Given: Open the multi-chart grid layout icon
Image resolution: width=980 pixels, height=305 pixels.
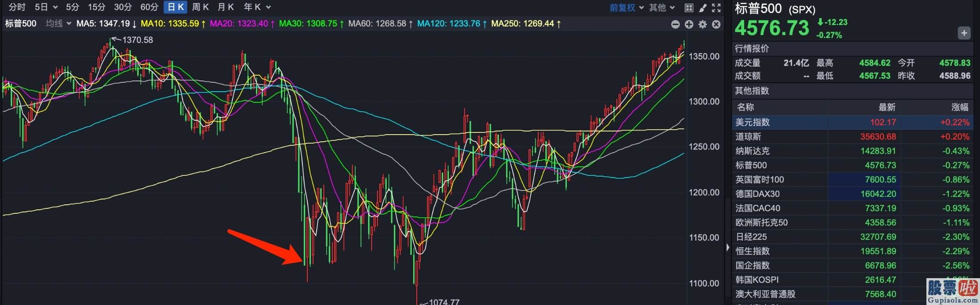Looking at the screenshot, I should (x=689, y=8).
